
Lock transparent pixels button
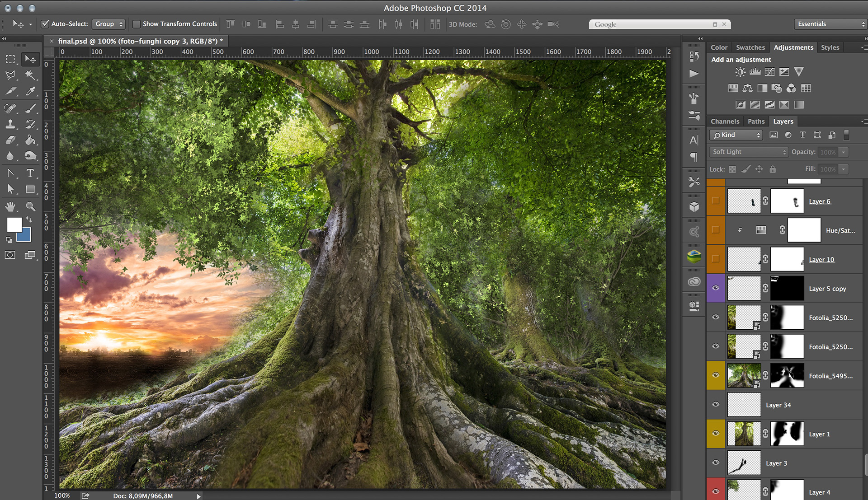tap(732, 169)
